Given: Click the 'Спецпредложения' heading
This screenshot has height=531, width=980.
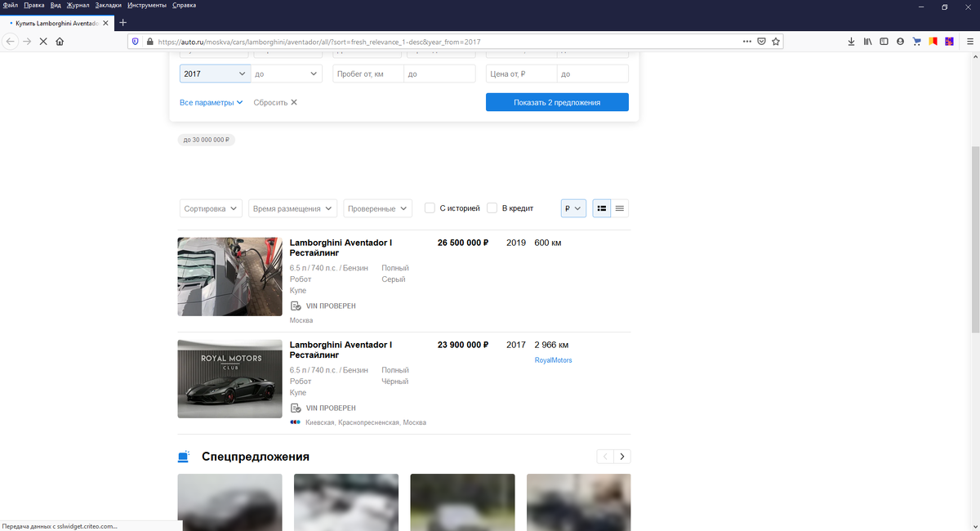Looking at the screenshot, I should (256, 457).
